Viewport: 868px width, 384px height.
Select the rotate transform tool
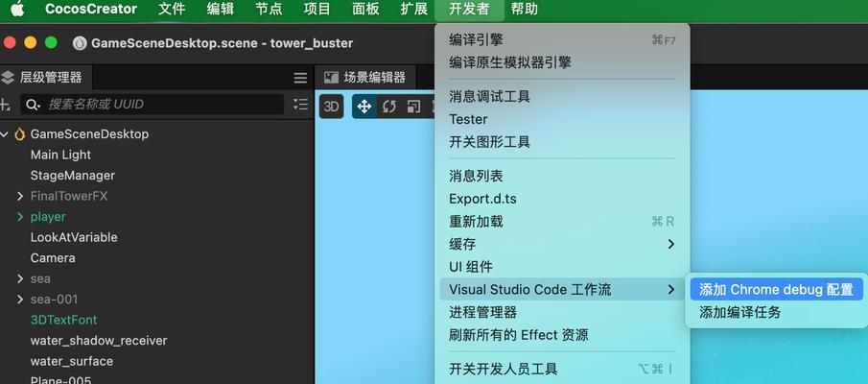[389, 107]
